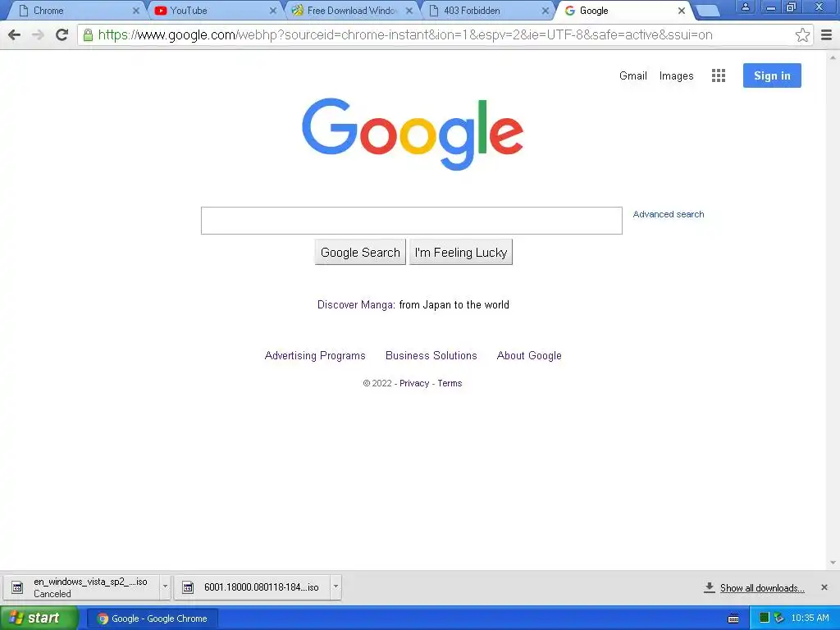Open a new tab with the new-tab button
This screenshot has width=840, height=630.
708,11
